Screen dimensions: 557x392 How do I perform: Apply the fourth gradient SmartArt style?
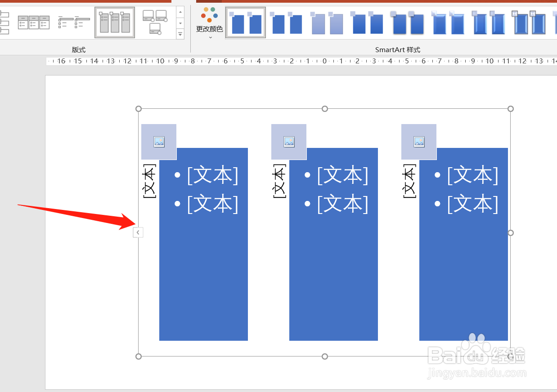367,22
